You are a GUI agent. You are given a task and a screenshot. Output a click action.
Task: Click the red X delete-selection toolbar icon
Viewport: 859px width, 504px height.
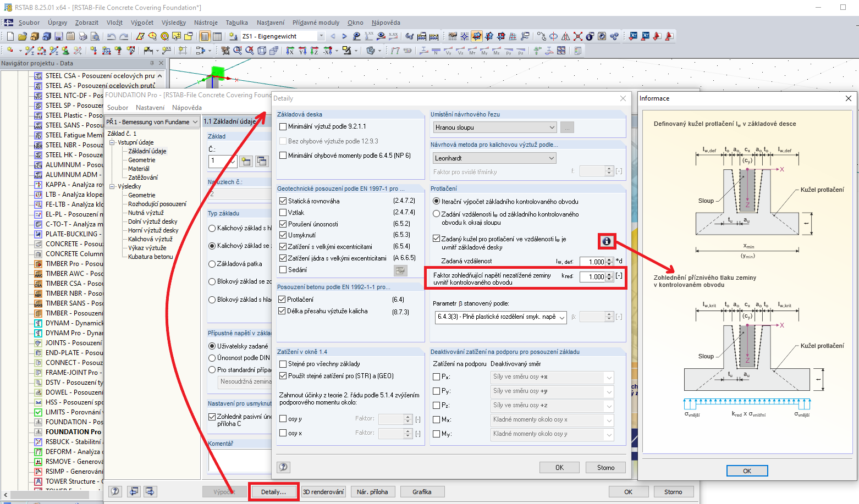[578, 36]
